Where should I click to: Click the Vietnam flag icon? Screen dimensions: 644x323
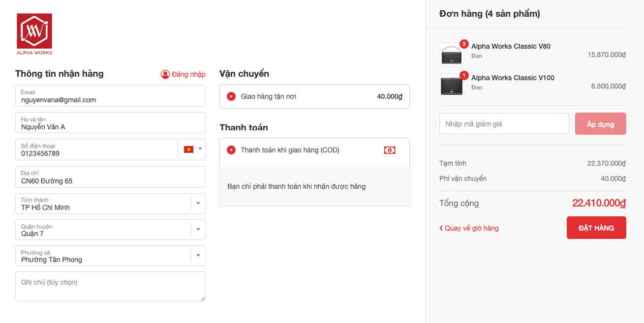coord(188,149)
